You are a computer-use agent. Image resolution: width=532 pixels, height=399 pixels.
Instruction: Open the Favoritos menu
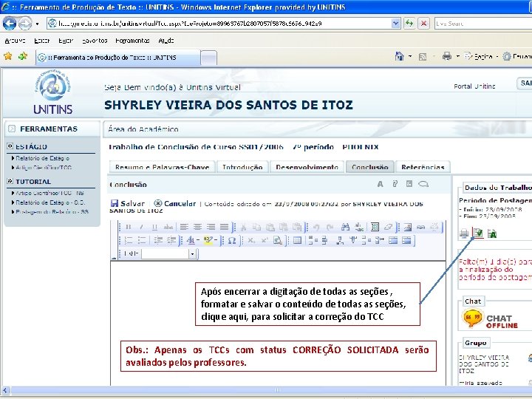pyautogui.click(x=95, y=41)
